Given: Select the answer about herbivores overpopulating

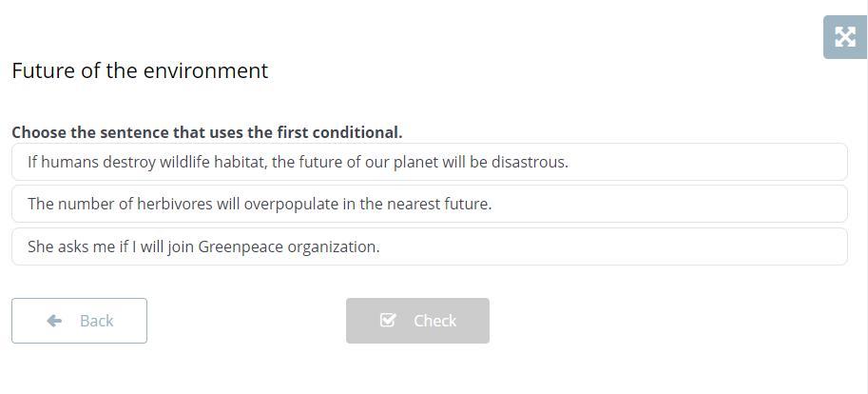Looking at the screenshot, I should [x=429, y=204].
